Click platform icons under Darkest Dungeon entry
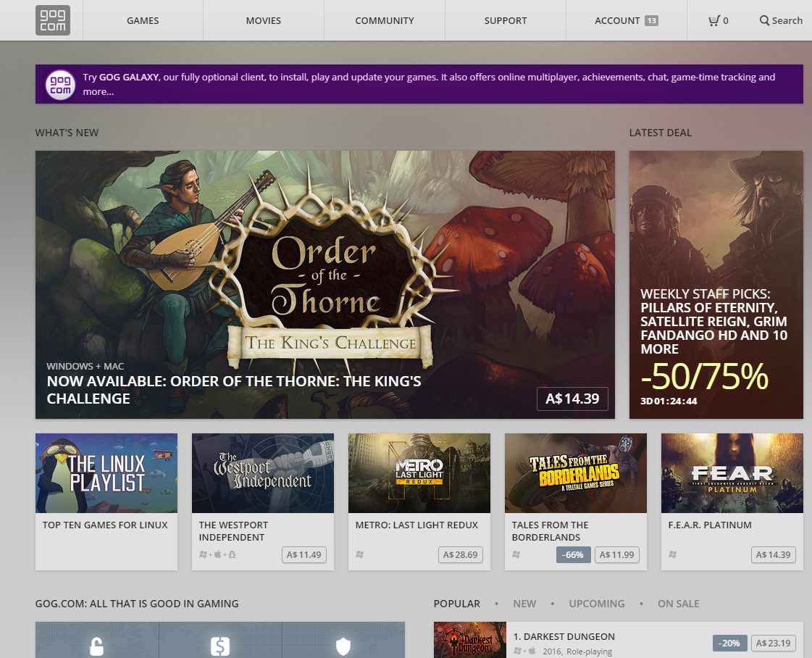Viewport: 812px width, 658px height. coord(524,651)
